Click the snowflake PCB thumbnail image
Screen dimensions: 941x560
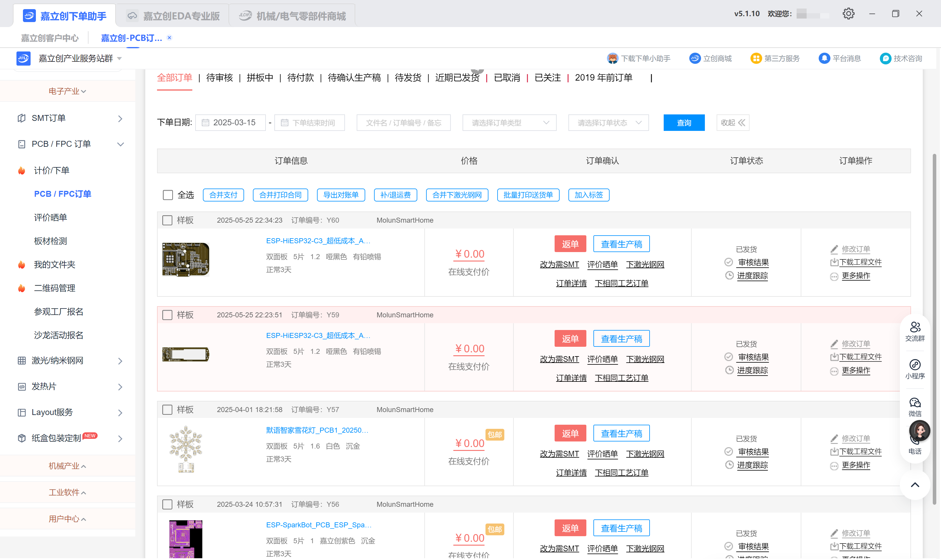[186, 449]
